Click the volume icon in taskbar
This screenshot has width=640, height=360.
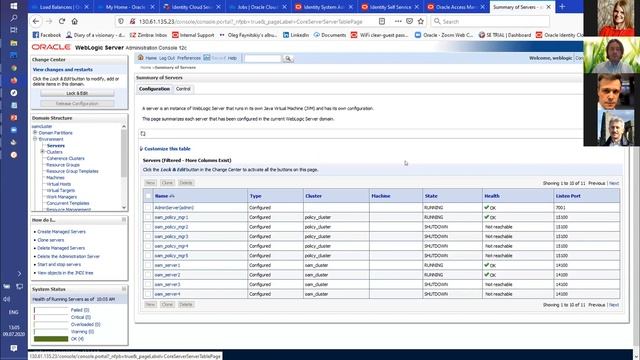tap(7, 299)
